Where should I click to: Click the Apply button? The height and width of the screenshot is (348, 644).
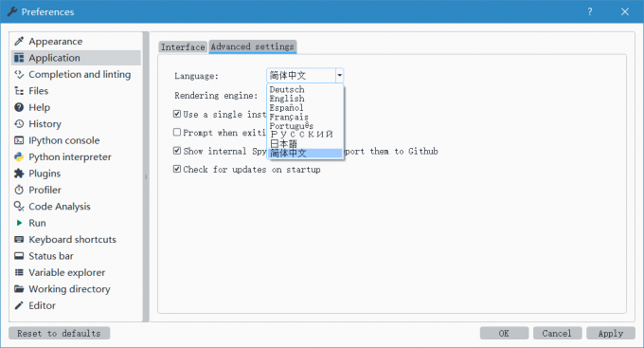coord(611,333)
